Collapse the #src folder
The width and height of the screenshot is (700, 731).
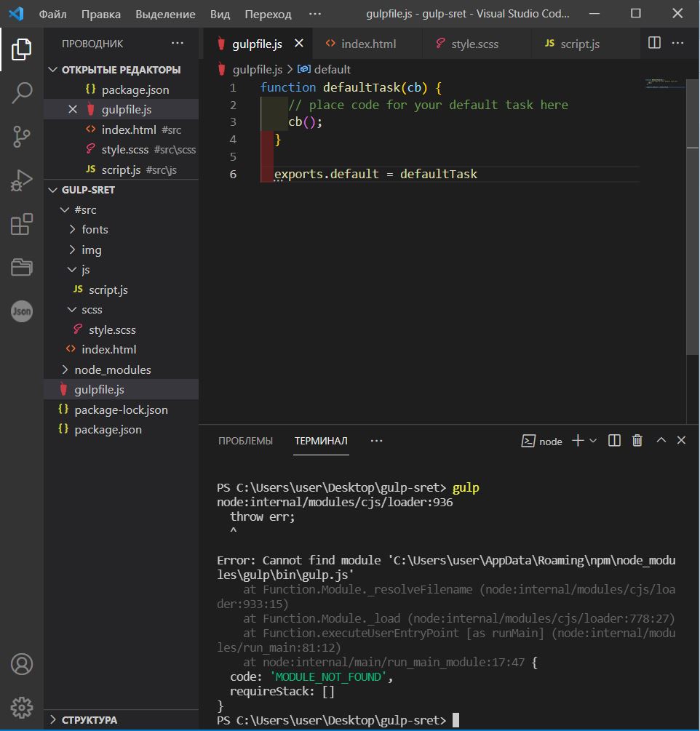122,209
